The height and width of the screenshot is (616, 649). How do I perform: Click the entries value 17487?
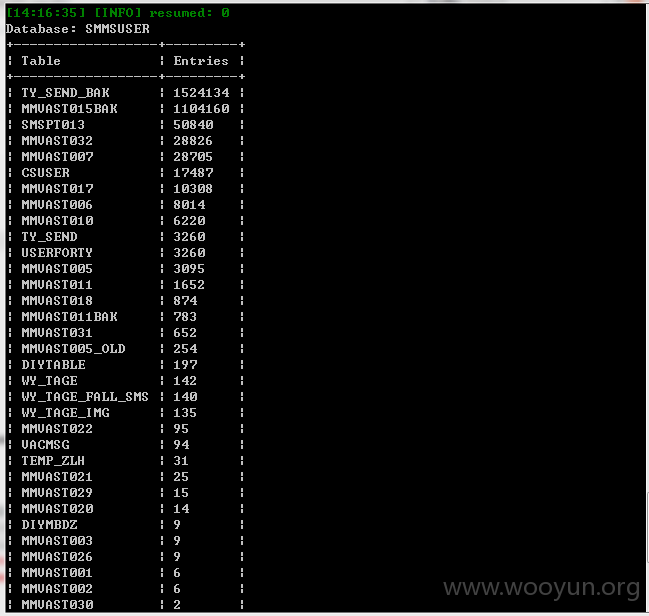click(193, 173)
